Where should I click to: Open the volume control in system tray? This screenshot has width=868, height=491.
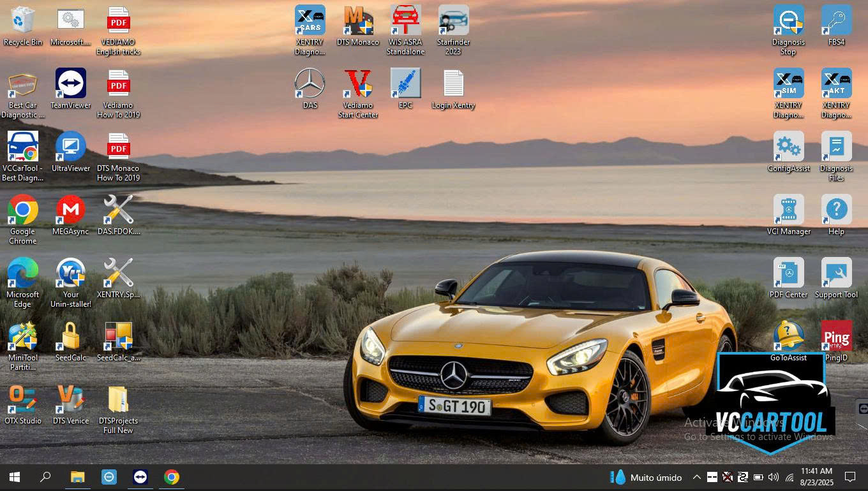[x=774, y=477]
